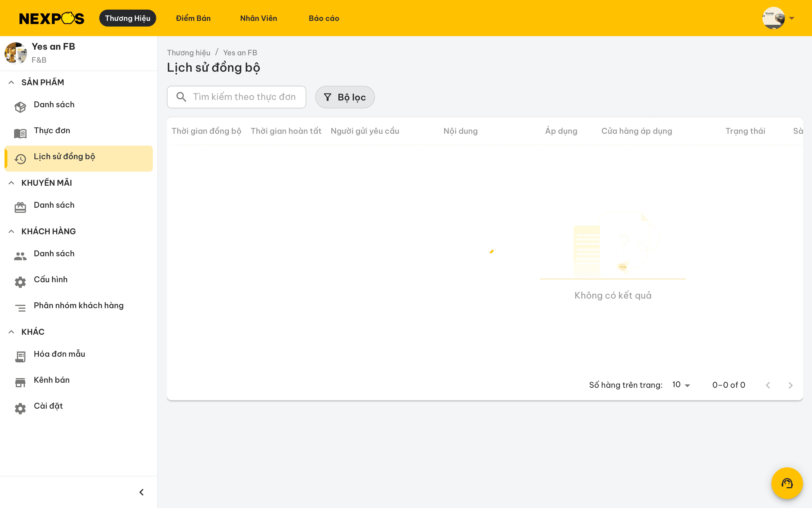Click the Cấu hình gear icon
The image size is (812, 508).
pos(20,282)
